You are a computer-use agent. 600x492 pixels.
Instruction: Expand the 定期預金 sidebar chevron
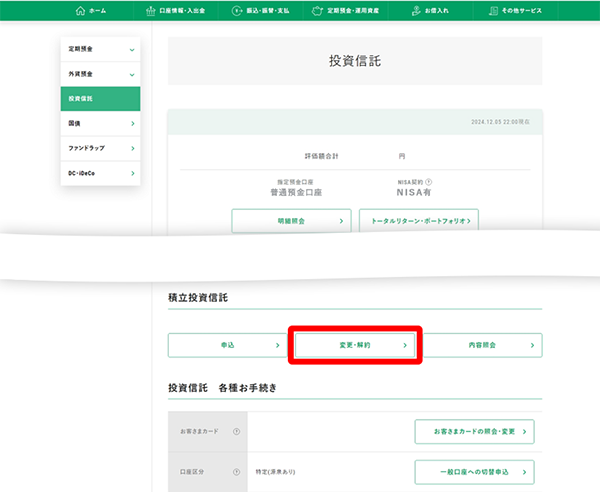(x=132, y=50)
